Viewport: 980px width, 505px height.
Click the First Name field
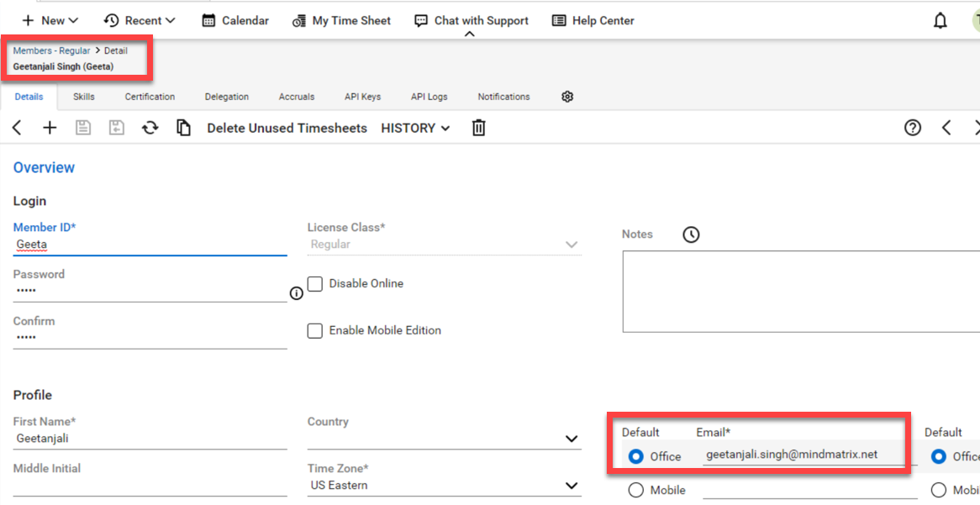coord(150,439)
